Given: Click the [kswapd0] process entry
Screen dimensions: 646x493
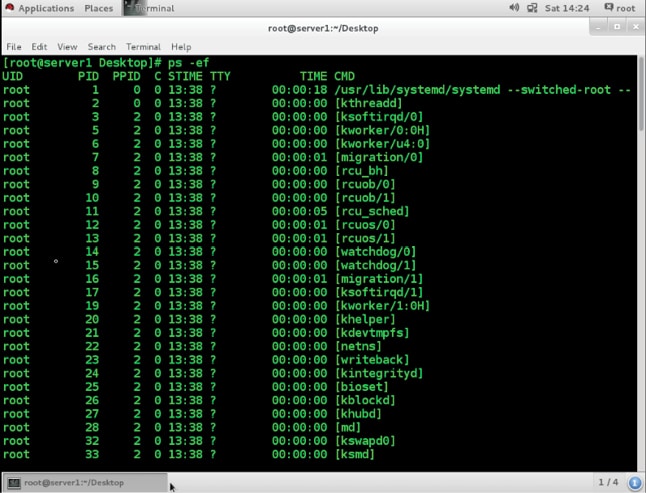Looking at the screenshot, I should (x=365, y=441).
